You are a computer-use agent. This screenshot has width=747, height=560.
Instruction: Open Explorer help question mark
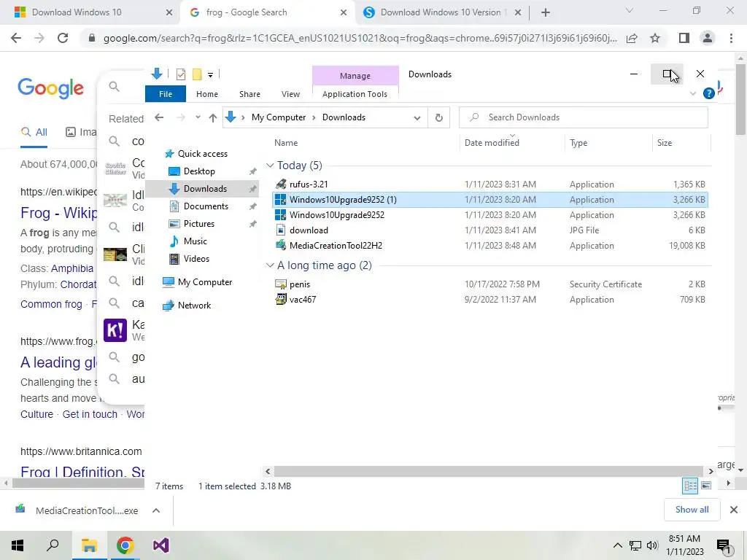pyautogui.click(x=709, y=94)
